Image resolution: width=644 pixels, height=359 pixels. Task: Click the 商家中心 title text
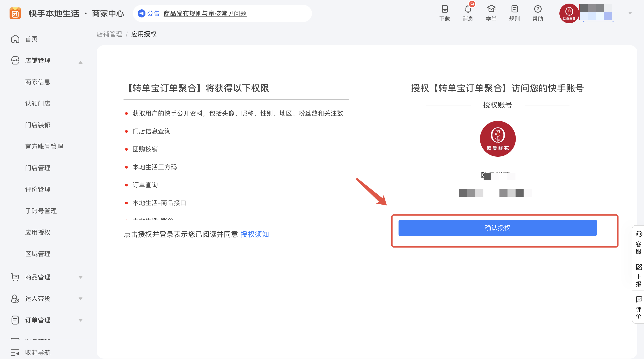[x=108, y=13]
